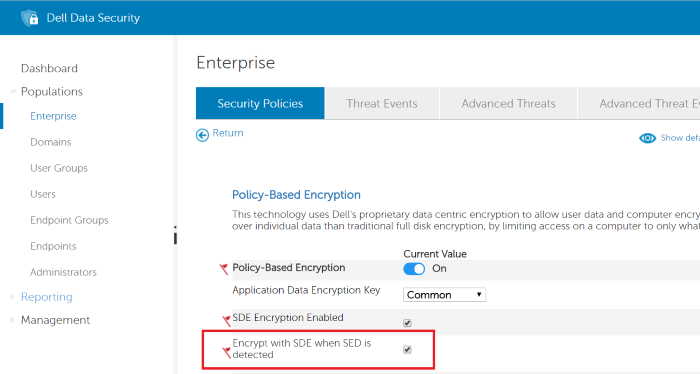This screenshot has width=700, height=374.
Task: Open the Application Data Encryption Key dropdown
Action: 444,295
